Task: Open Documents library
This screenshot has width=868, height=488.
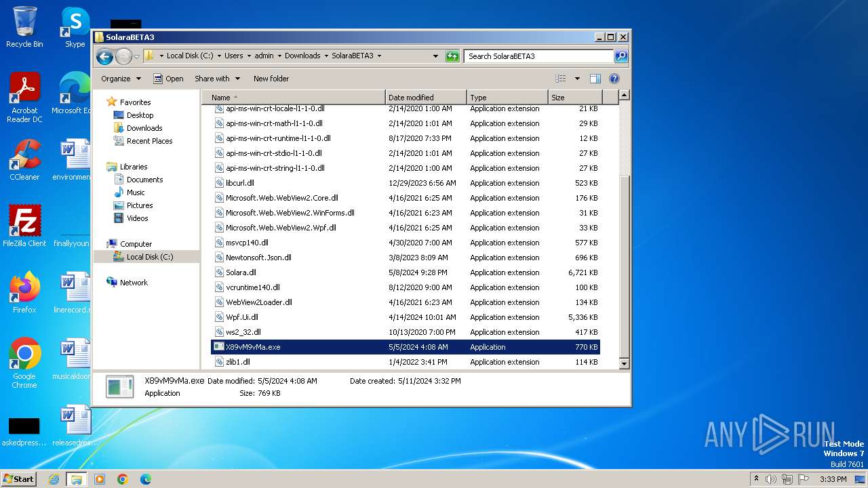Action: coord(144,180)
